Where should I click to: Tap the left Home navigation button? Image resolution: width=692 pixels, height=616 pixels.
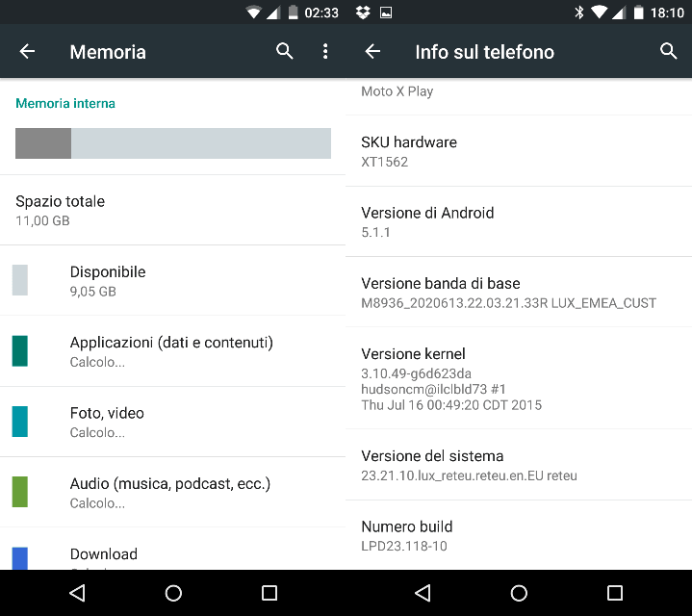[x=173, y=593]
